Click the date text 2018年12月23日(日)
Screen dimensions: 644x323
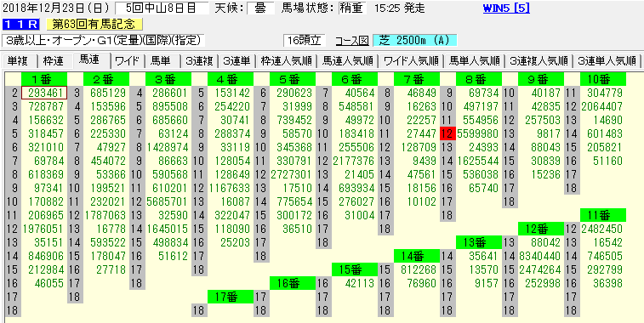tap(56, 8)
